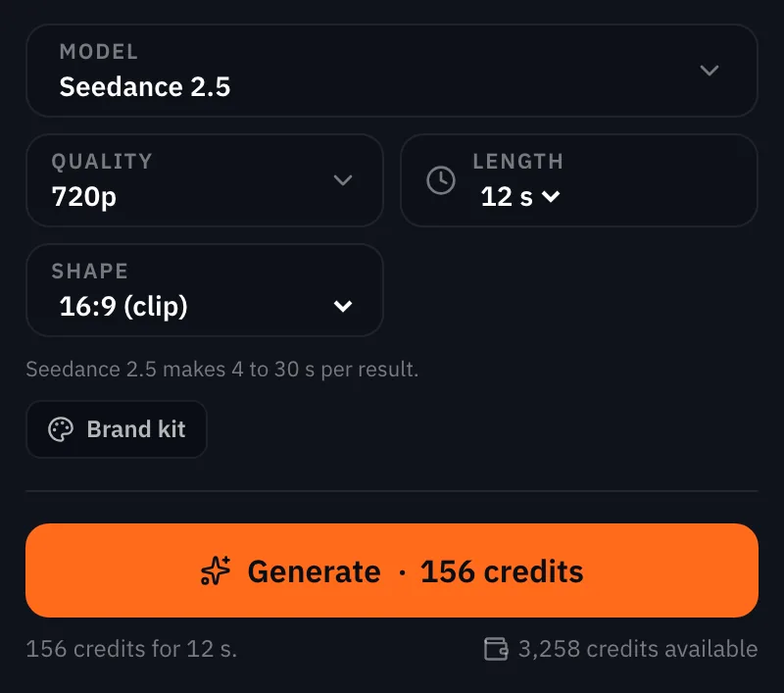Select the Seedance 2.5 model field
The image size is (784, 693).
point(392,71)
